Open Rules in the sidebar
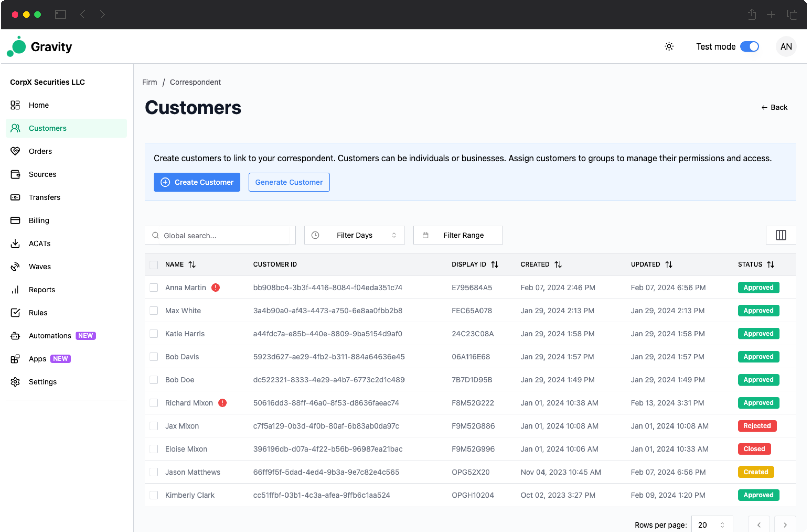This screenshot has width=807, height=532. coord(66,313)
